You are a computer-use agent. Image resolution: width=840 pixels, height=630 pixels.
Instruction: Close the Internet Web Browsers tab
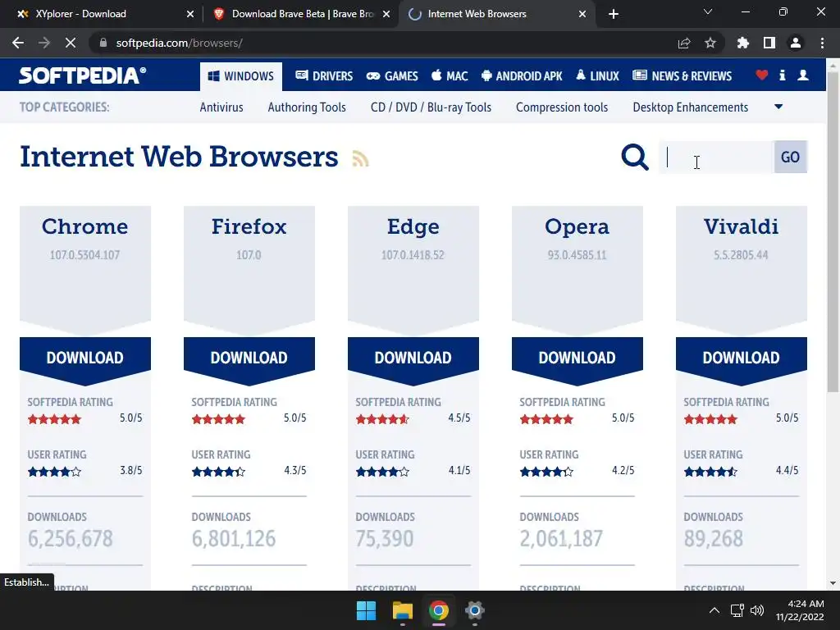click(x=582, y=15)
